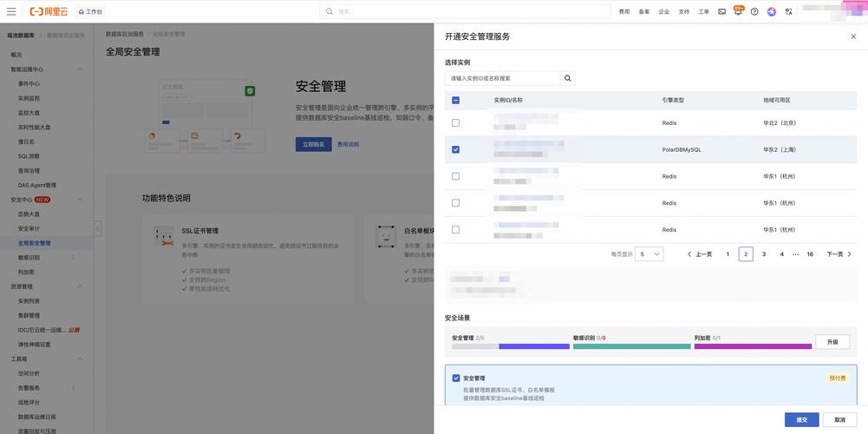The image size is (868, 434).
Task: Click the SSL证书管理 feature icon
Action: (164, 237)
